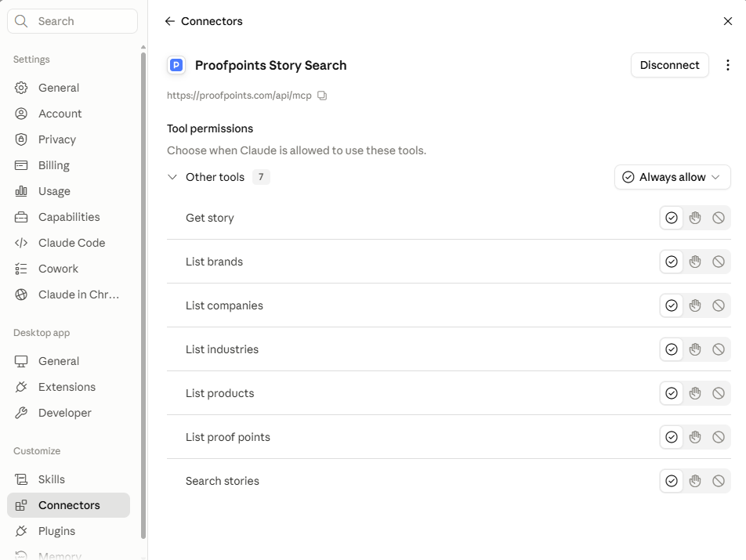The image size is (746, 560).
Task: Click the sidebar vertical scrollbar
Action: pos(143,294)
